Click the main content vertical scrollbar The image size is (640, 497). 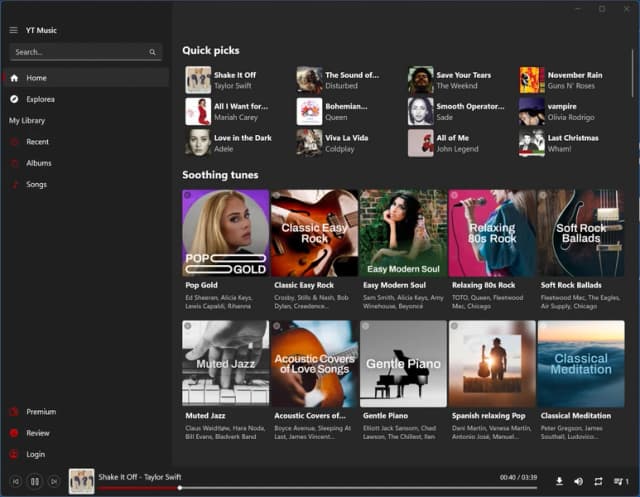pos(633,73)
